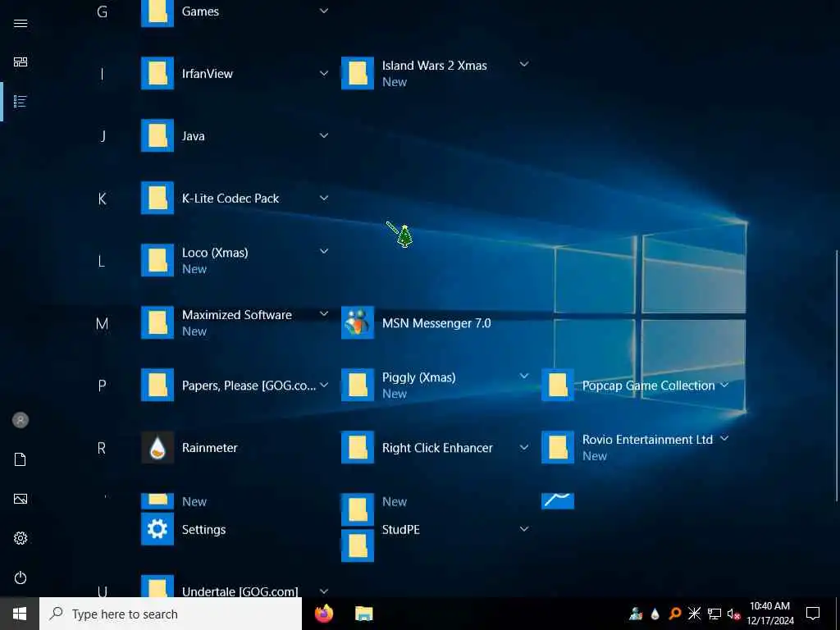840x630 pixels.
Task: Open the Right Click Enhancer folder icon
Action: coord(358,447)
